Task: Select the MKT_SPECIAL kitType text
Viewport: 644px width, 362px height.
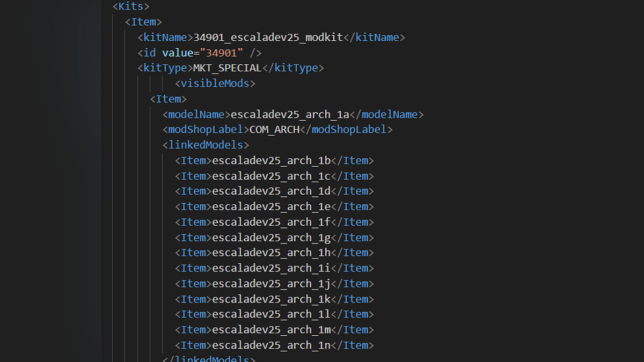Action: [x=227, y=68]
